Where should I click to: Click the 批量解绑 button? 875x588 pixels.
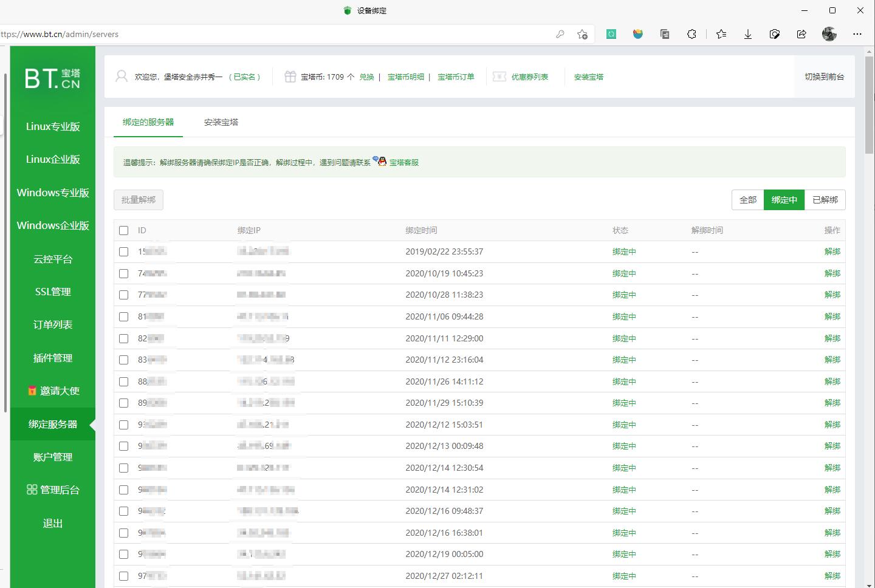139,200
